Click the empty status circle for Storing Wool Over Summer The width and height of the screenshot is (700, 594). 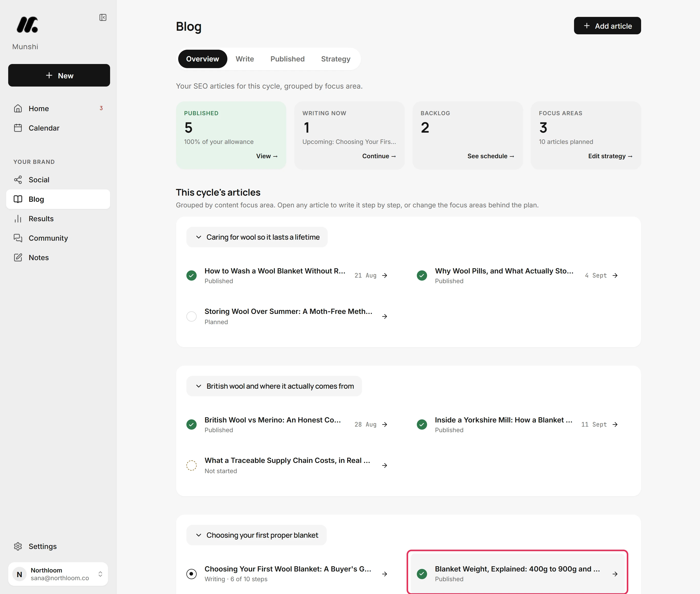192,316
